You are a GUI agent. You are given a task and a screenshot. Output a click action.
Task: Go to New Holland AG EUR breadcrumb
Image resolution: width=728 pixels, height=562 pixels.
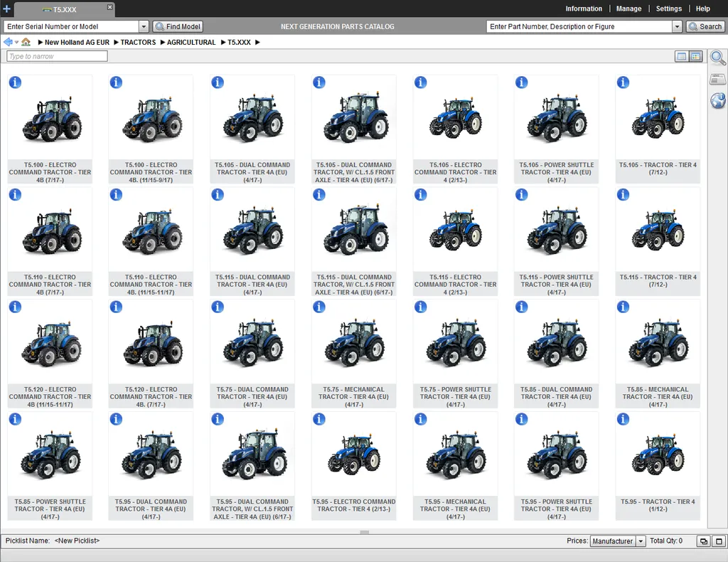pos(77,42)
